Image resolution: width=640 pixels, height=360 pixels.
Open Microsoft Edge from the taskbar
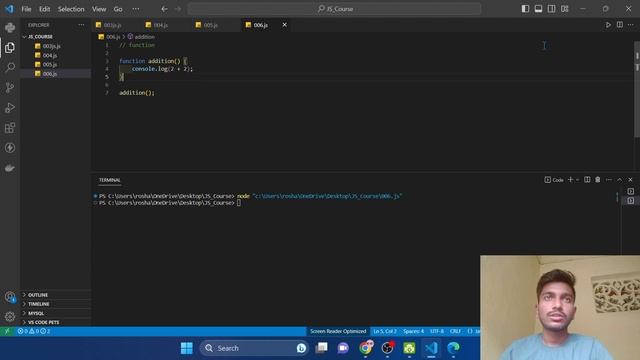[453, 348]
